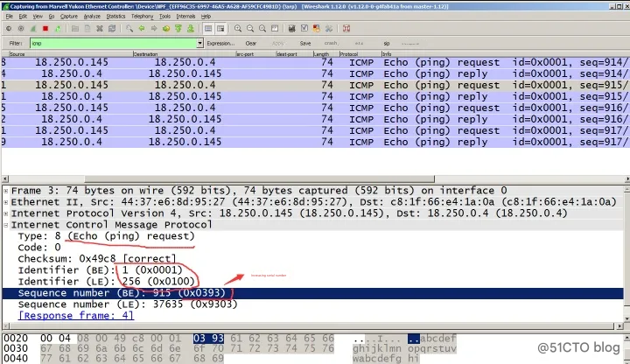Image resolution: width=630 pixels, height=364 pixels.
Task: Find a packet magnifier icon
Action: point(129,29)
